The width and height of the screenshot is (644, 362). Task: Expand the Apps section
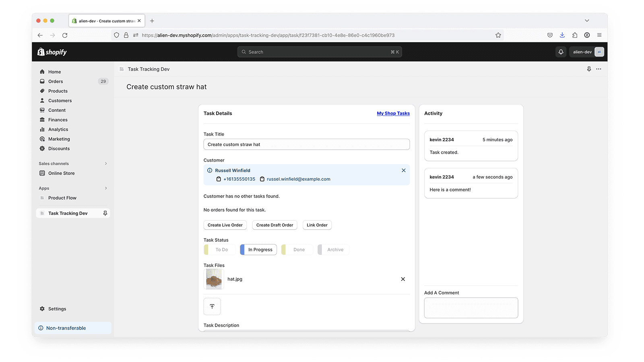tap(105, 188)
